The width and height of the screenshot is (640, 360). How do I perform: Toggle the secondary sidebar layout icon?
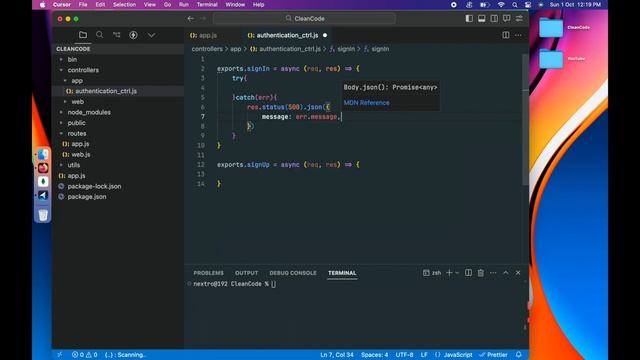[x=494, y=18]
